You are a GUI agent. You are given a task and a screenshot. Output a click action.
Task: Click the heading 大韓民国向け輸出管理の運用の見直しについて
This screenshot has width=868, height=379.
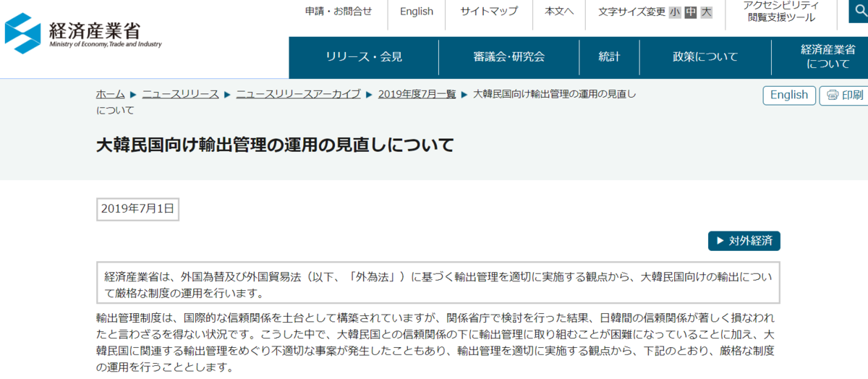coord(276,145)
